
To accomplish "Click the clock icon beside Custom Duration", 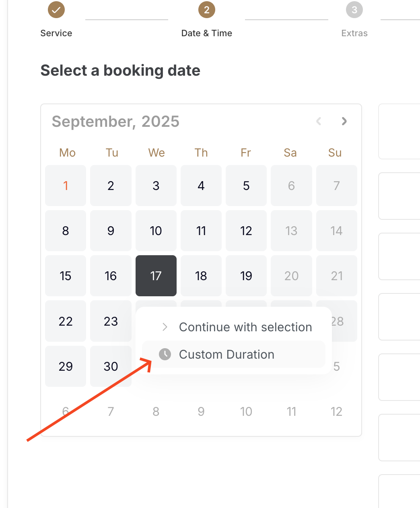I will click(x=165, y=354).
